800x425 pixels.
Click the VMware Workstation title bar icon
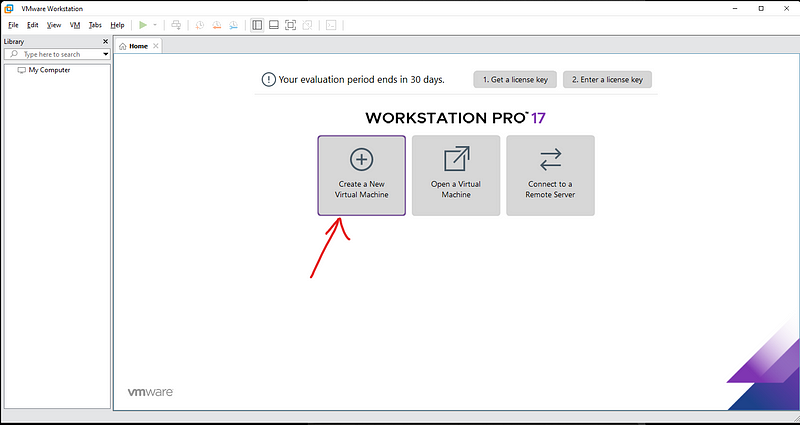pyautogui.click(x=9, y=9)
